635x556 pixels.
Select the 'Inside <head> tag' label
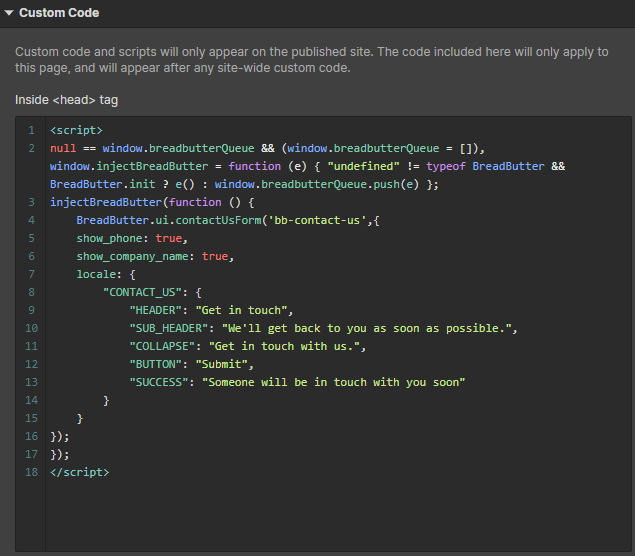pos(66,100)
